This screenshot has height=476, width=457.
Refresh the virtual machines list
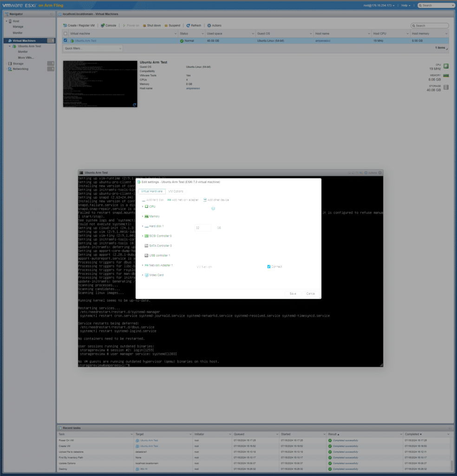pos(194,26)
